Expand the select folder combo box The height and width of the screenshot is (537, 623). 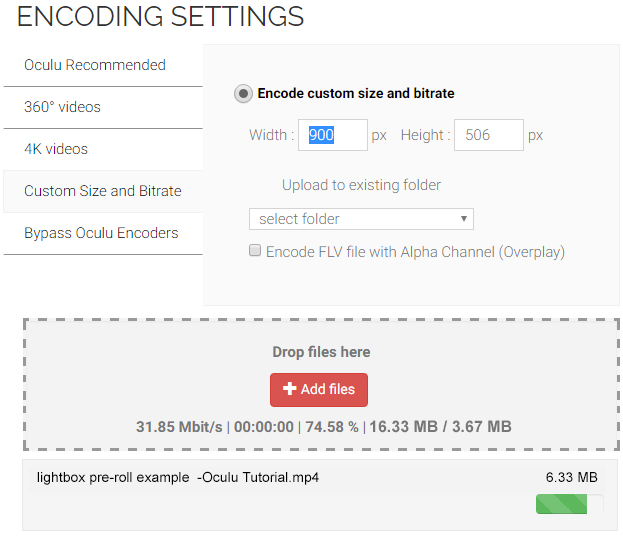(361, 219)
